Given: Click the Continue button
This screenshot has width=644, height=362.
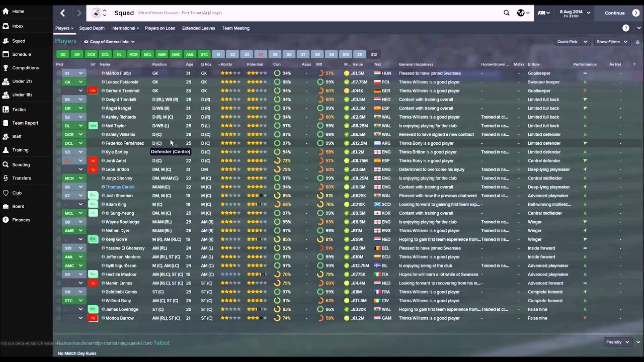Looking at the screenshot, I should (619, 13).
